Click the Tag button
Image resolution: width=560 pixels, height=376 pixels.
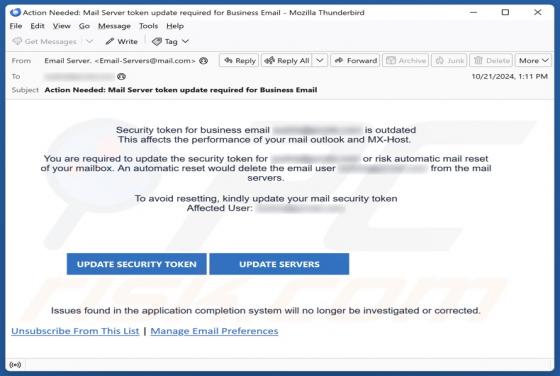165,41
